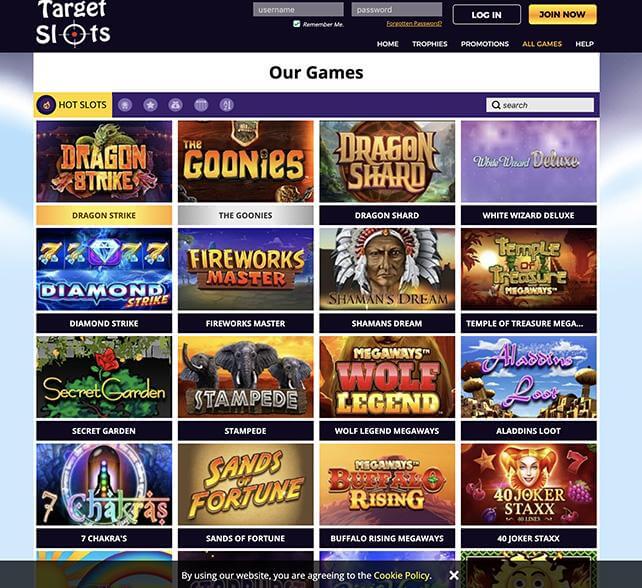
Task: Toggle the Remember Me checkbox
Action: point(296,24)
